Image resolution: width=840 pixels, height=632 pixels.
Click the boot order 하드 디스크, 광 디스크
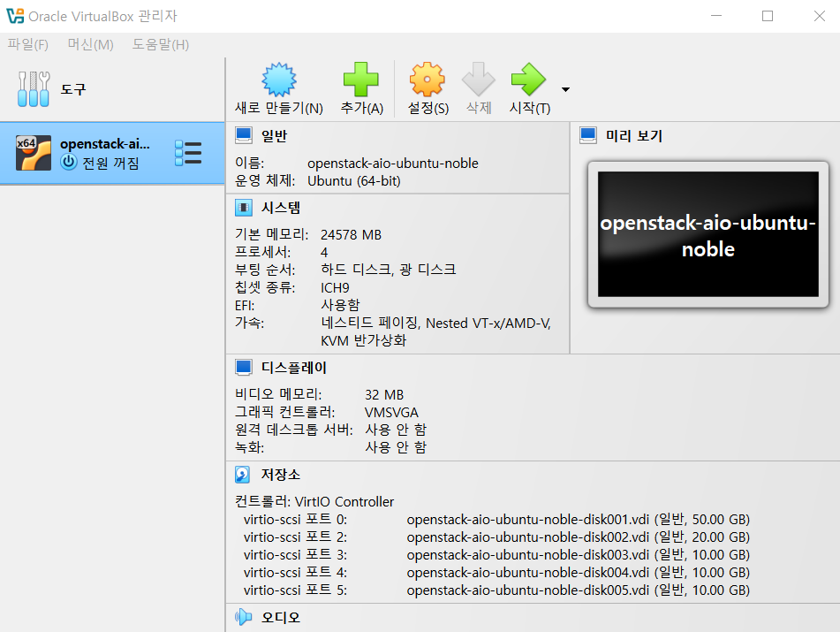point(389,270)
